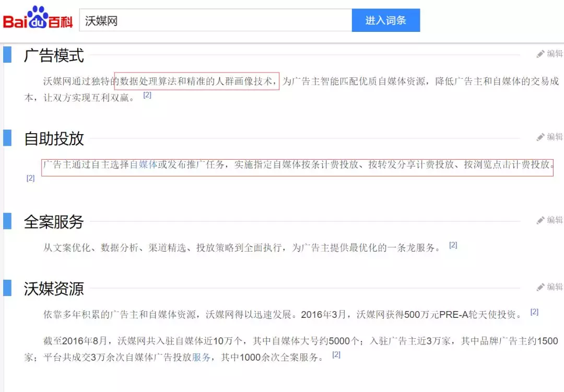The height and width of the screenshot is (392, 564).
Task: Click the pencil edit icon for 广告模式
Action: (541, 54)
